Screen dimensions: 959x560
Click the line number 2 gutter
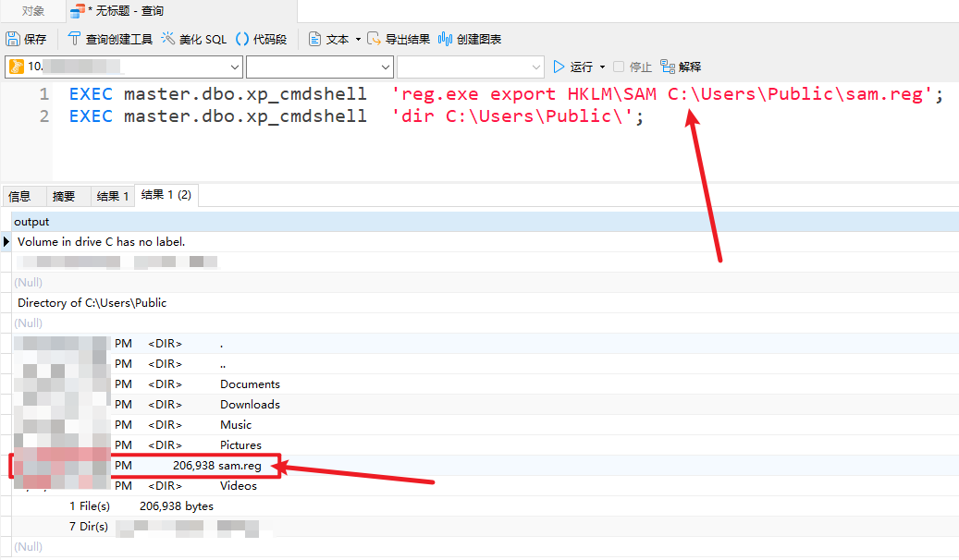click(x=44, y=116)
